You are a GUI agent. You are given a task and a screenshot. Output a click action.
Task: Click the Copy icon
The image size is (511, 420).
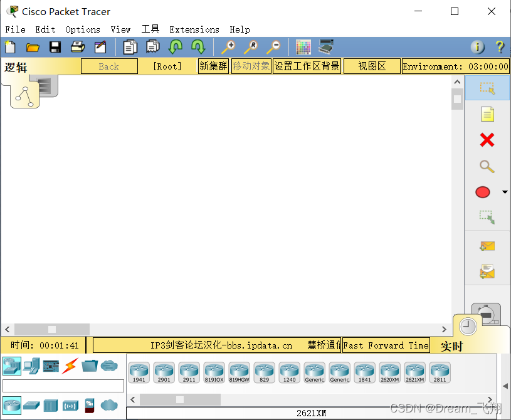pos(130,47)
